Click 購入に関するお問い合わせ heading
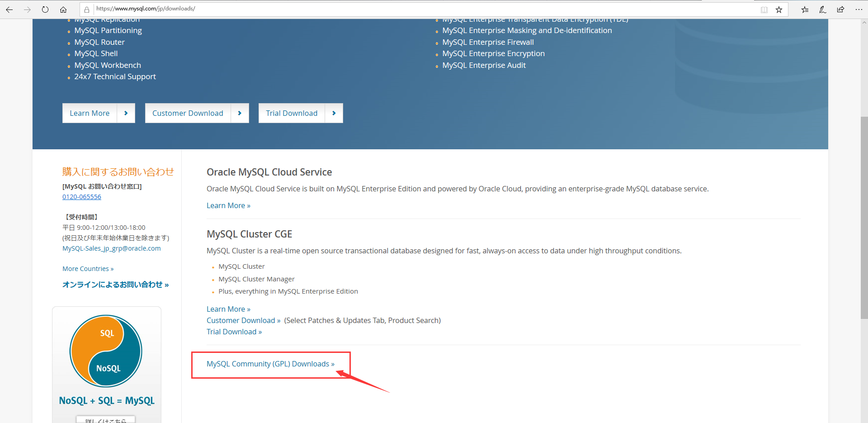 click(118, 172)
